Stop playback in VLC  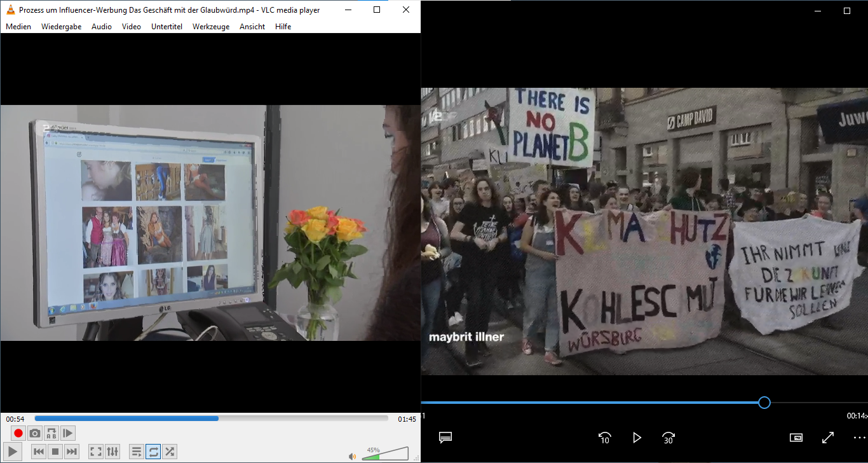55,452
